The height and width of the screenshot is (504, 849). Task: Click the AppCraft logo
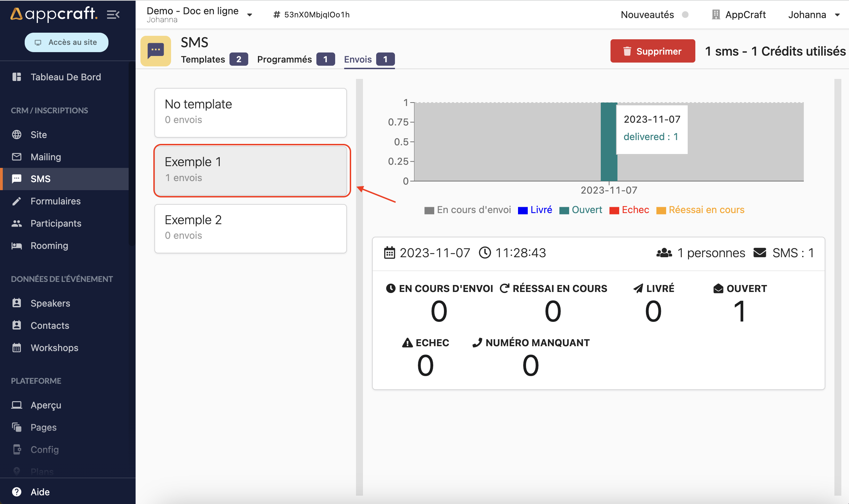pos(54,14)
